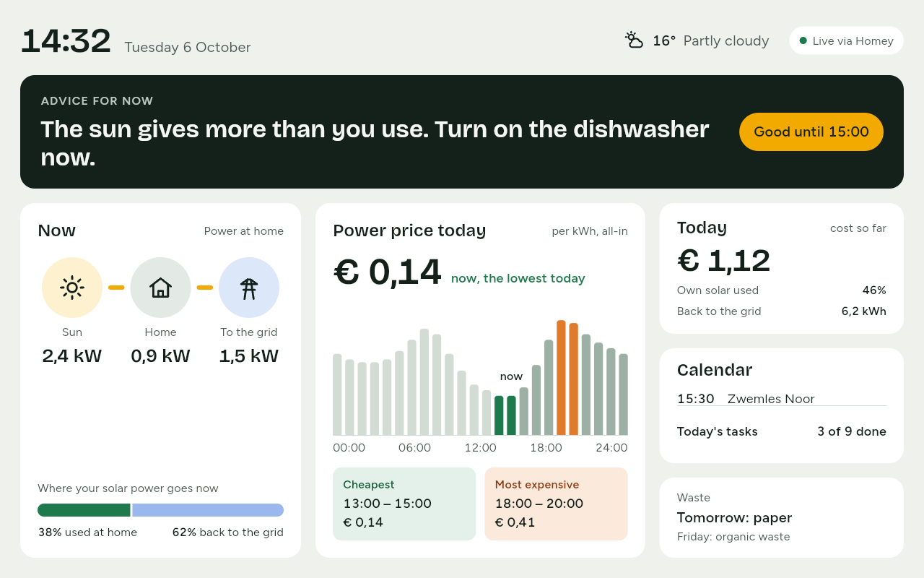924x578 pixels.
Task: Click the '16°' temperature reading
Action: click(664, 40)
